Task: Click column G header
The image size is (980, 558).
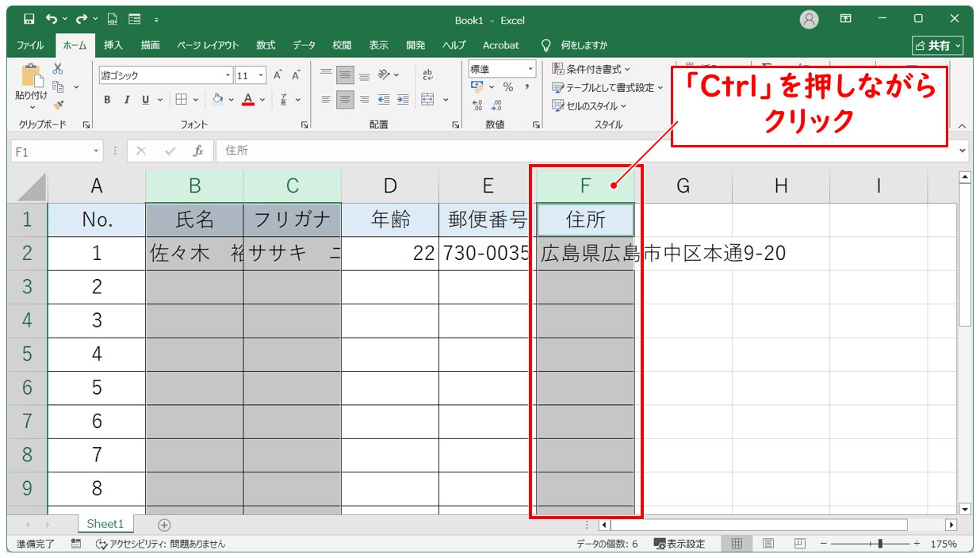Action: pyautogui.click(x=683, y=185)
